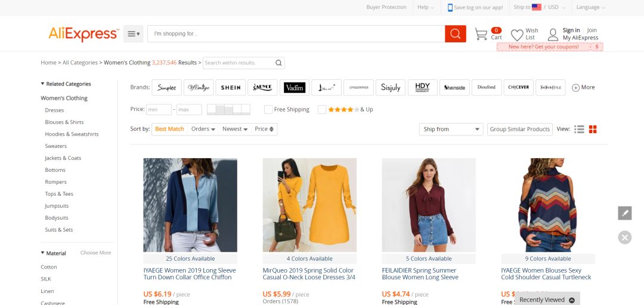Click the max price field

coord(190,109)
